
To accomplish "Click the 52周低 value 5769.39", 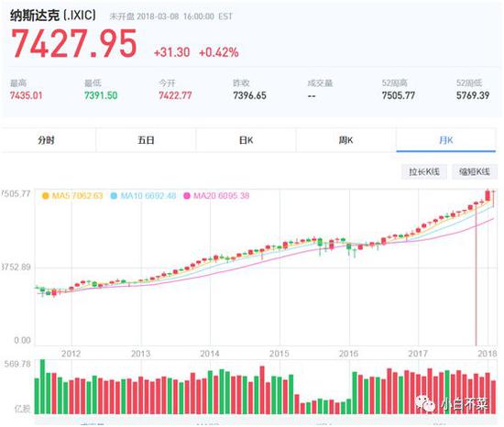I will (473, 95).
